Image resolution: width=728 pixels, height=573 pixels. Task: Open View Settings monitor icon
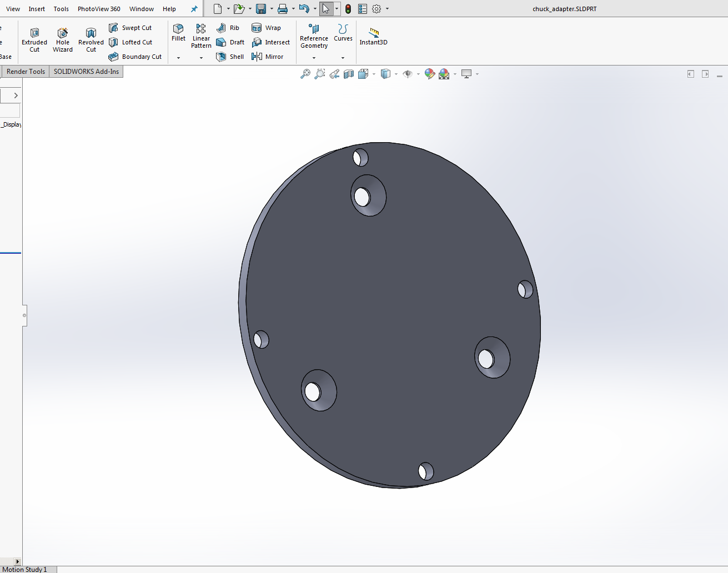(x=466, y=74)
